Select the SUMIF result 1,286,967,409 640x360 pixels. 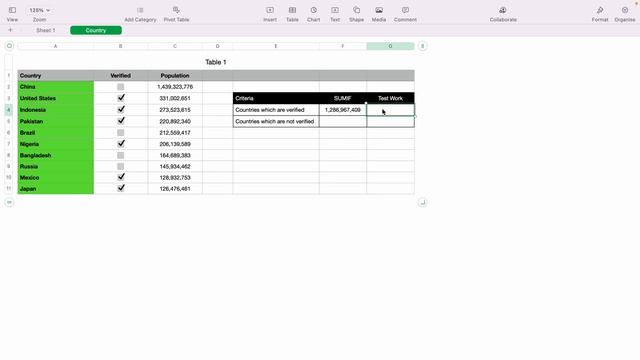[343, 110]
